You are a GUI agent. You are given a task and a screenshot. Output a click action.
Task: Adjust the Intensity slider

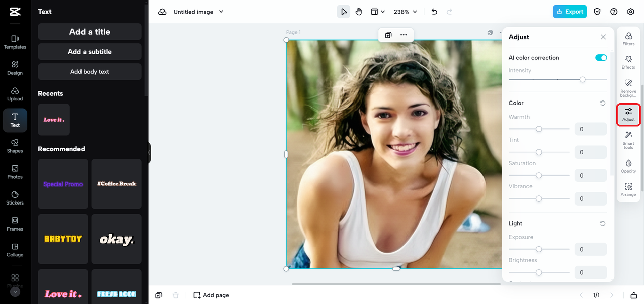click(557, 79)
